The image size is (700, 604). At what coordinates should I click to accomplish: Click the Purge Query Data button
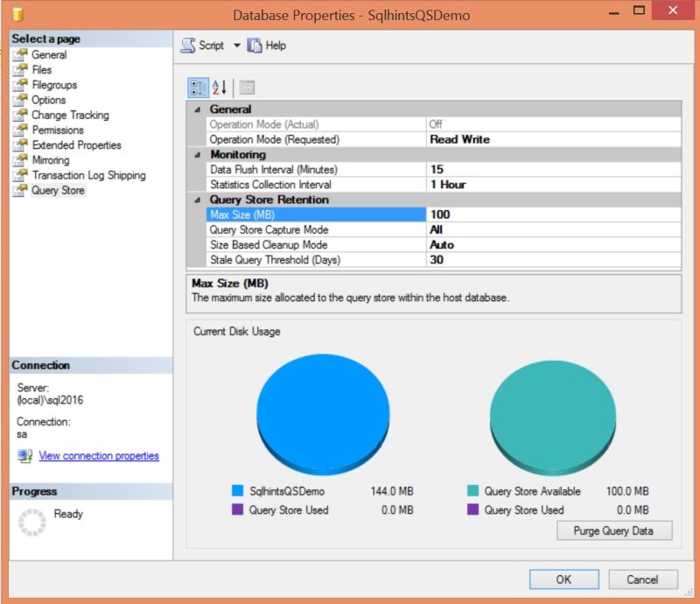tap(613, 530)
